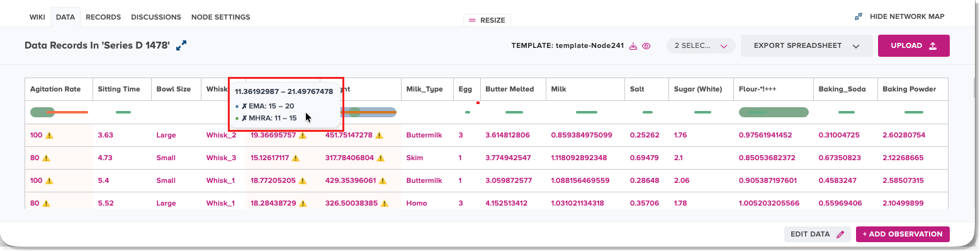Click Hide Network Map
This screenshot has width=980, height=251.
point(899,17)
